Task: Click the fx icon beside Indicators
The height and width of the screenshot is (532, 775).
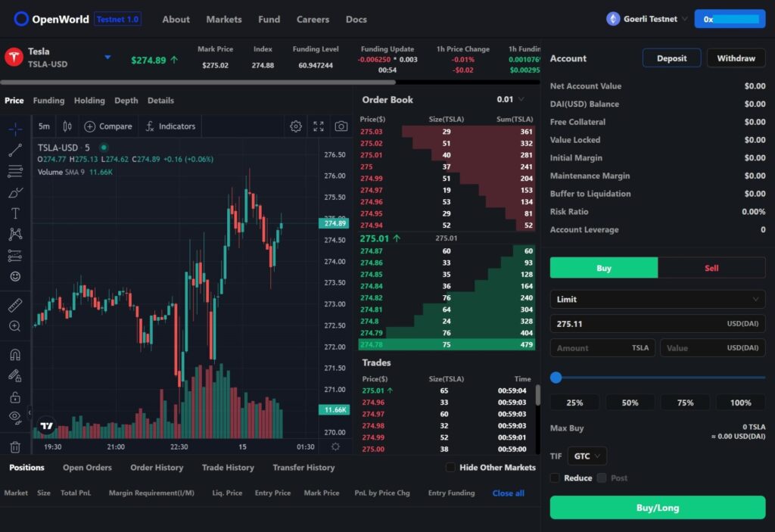Action: (x=150, y=126)
